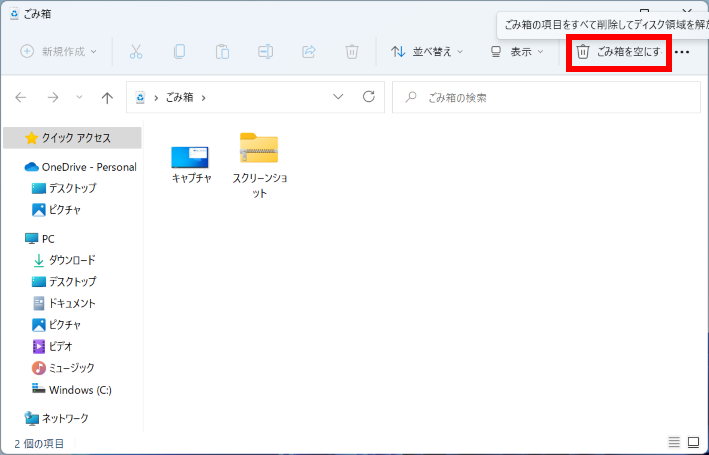Click the Paste clipboard icon
The width and height of the screenshot is (709, 455).
(x=222, y=52)
